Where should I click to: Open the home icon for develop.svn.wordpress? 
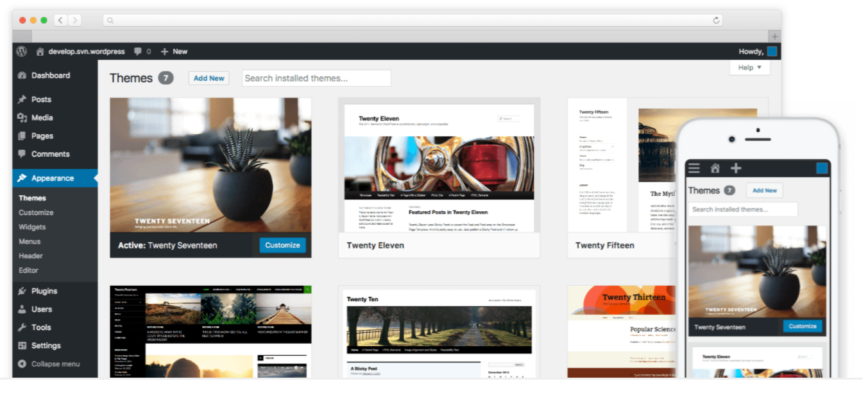[x=40, y=51]
